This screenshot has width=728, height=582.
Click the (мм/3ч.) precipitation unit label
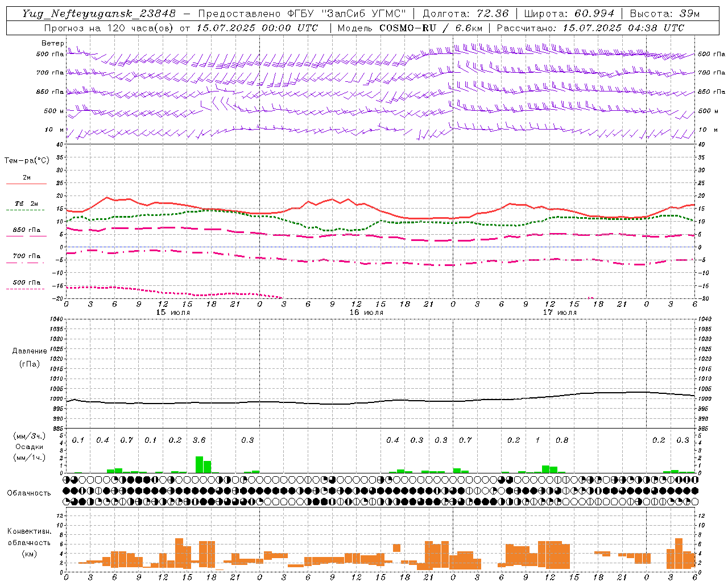(x=30, y=436)
